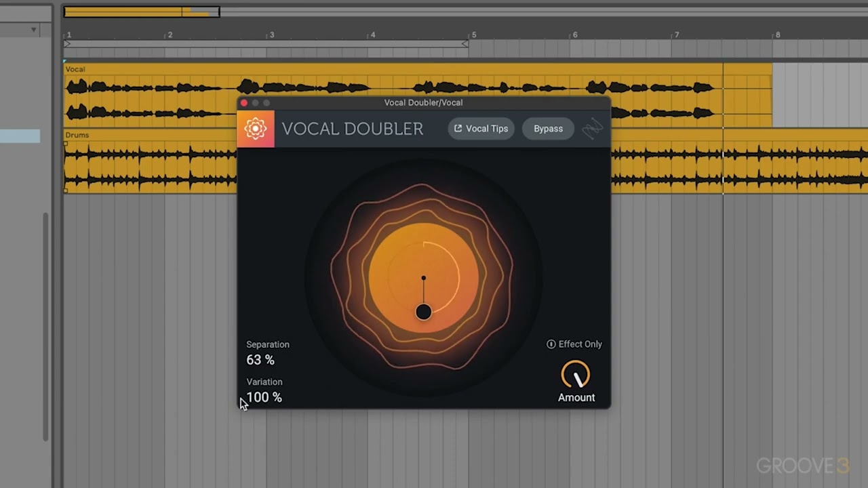Click the Separation 63 % value
868x488 pixels.
coord(260,360)
